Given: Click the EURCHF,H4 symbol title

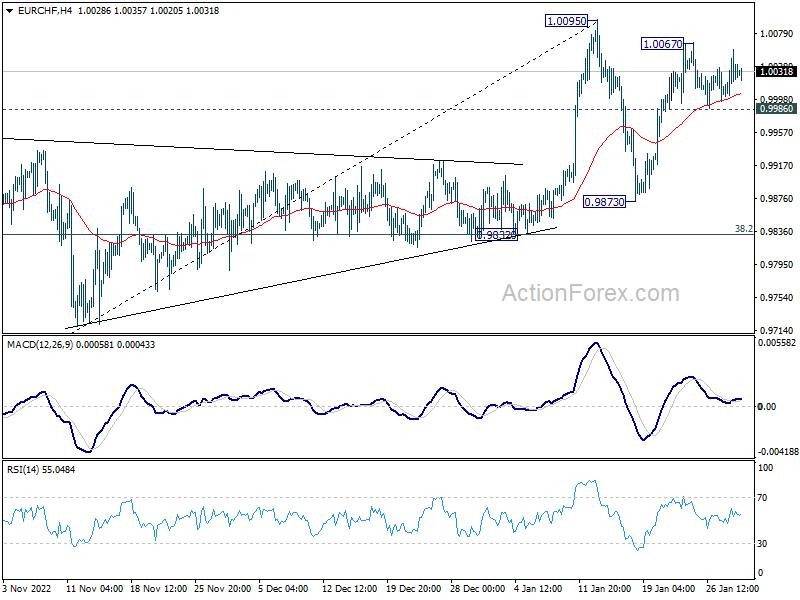Looking at the screenshot, I should (x=45, y=11).
